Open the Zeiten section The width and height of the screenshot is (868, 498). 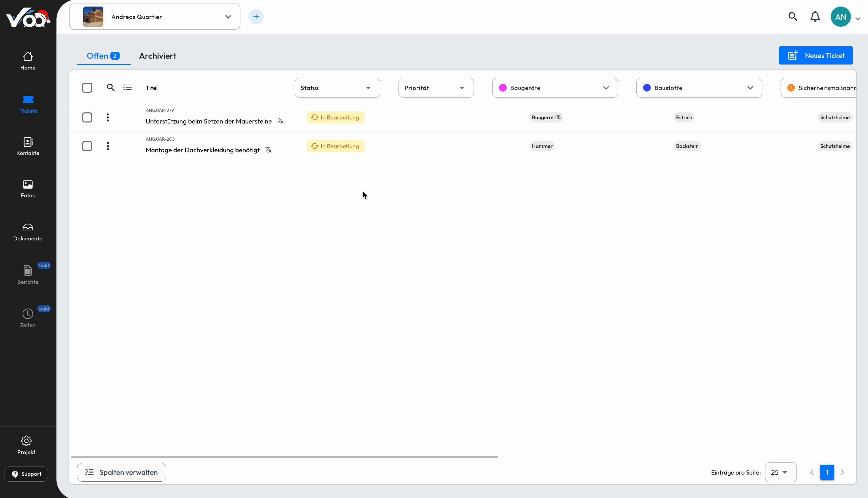coord(27,318)
